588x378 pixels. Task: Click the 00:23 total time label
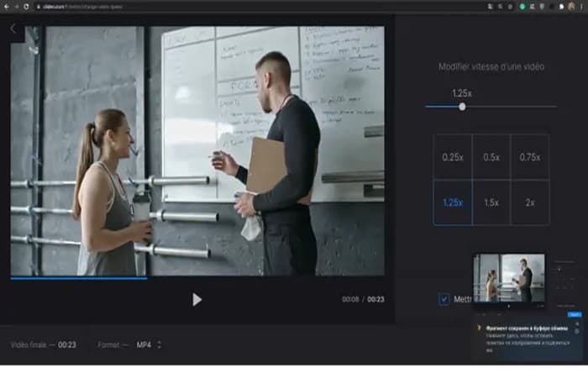tap(375, 299)
